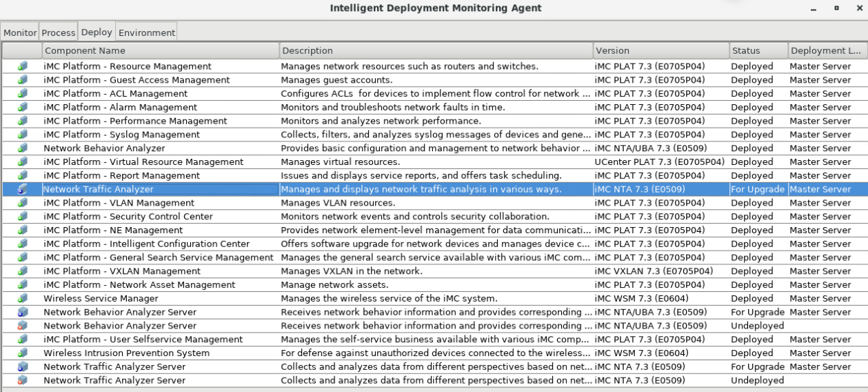Sort by Status column header

(x=758, y=50)
